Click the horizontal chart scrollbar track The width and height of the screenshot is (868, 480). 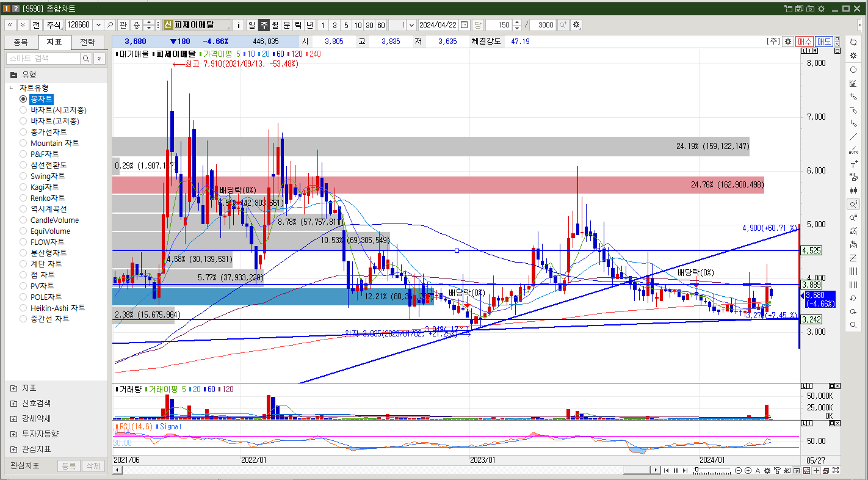(x=383, y=470)
